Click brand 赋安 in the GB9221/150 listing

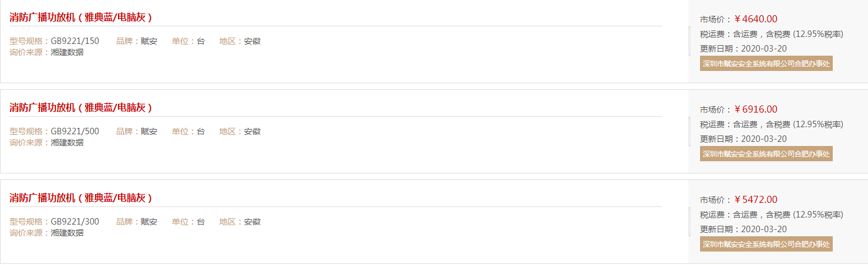coord(149,41)
